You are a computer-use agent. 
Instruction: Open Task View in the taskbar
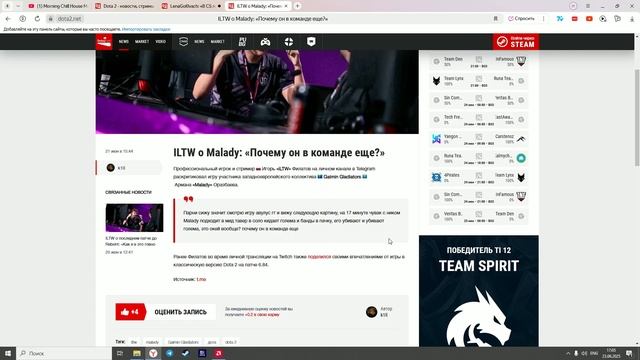pos(120,353)
